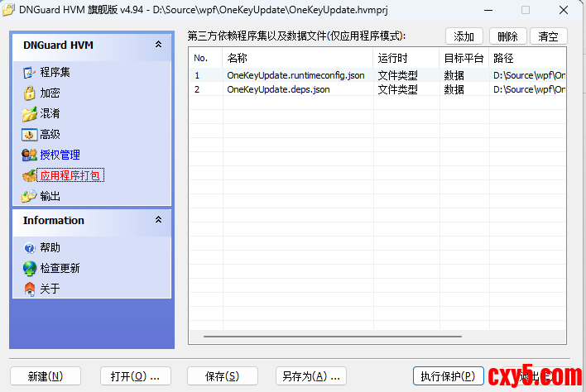Click the 打开(O) ... button
The image size is (586, 392).
(x=136, y=376)
